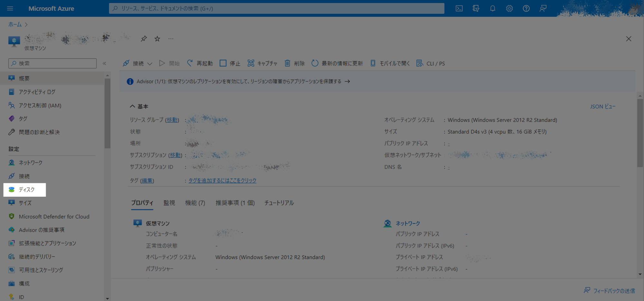Click タグを追加するにはここをクリック link

pos(223,181)
